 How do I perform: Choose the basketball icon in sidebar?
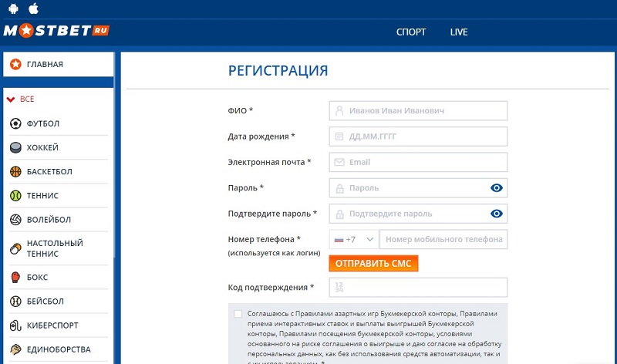point(15,171)
